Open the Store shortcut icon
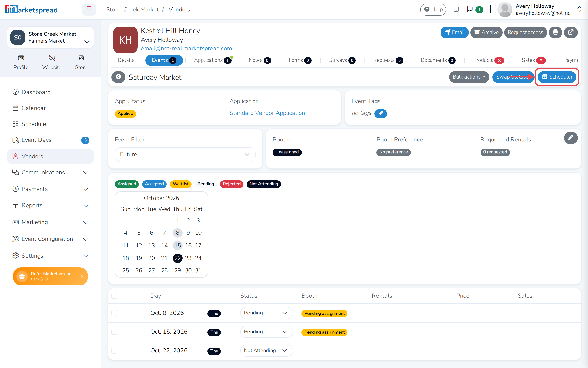This screenshot has width=588, height=368. tap(81, 58)
